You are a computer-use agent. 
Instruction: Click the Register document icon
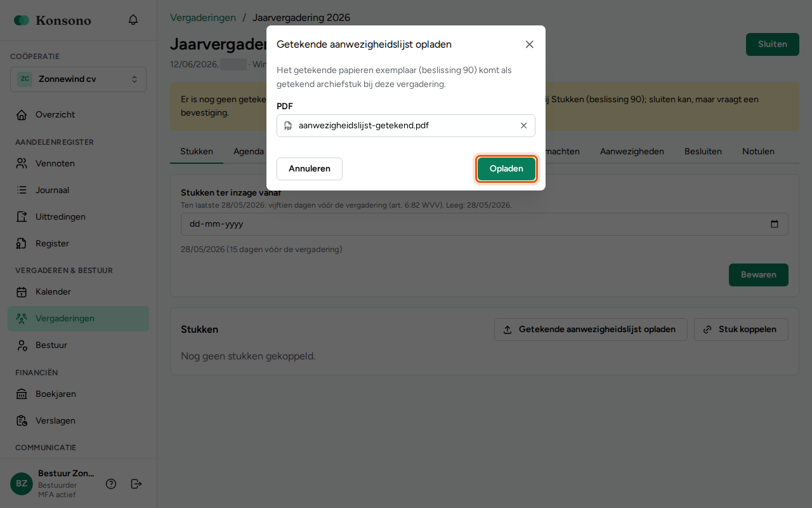22,244
